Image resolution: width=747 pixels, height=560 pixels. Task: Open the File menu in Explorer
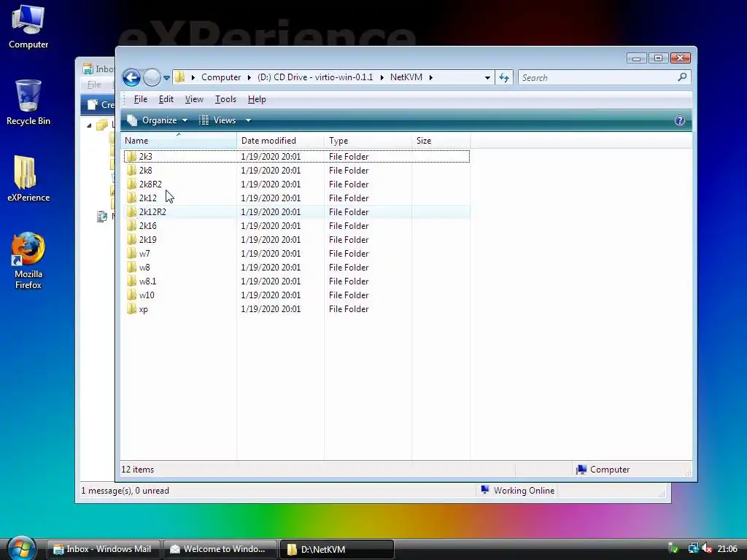click(141, 99)
